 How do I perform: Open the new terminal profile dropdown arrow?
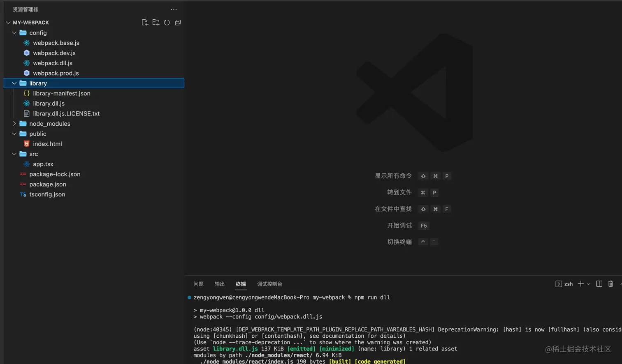(x=588, y=284)
